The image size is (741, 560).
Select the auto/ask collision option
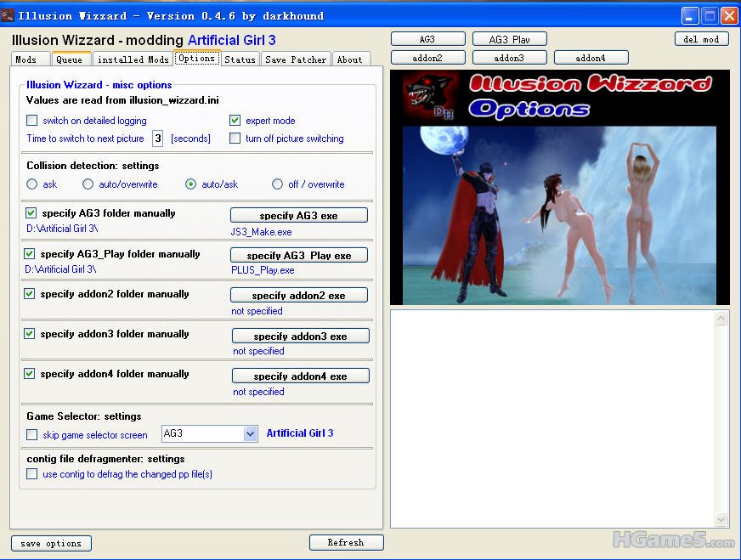click(190, 184)
